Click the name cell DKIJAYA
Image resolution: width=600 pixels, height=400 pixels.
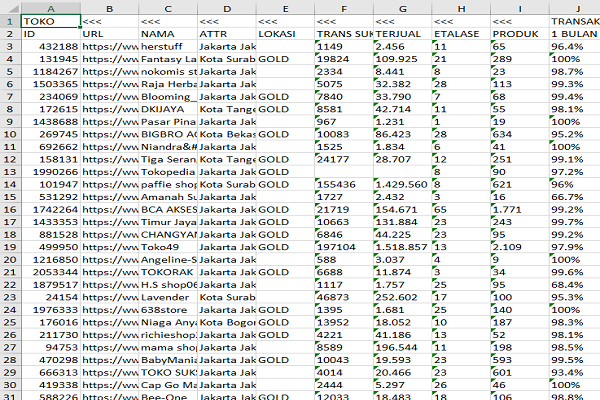pyautogui.click(x=168, y=109)
